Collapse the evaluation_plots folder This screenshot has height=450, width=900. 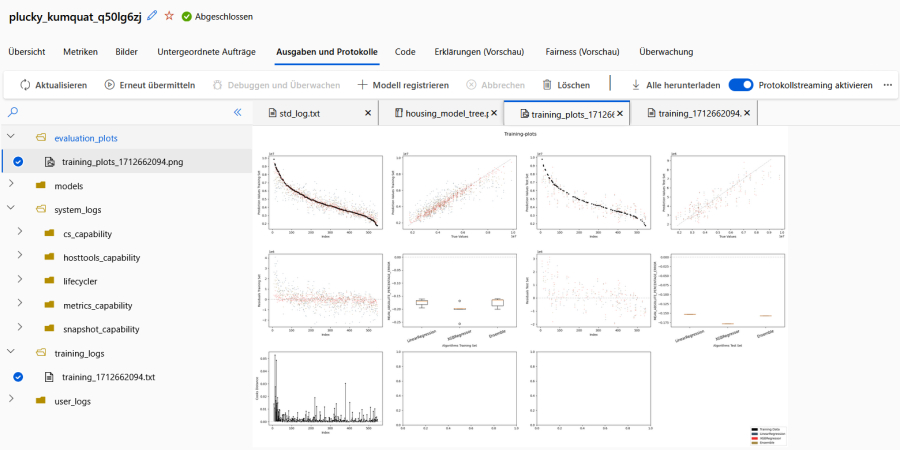coord(11,137)
